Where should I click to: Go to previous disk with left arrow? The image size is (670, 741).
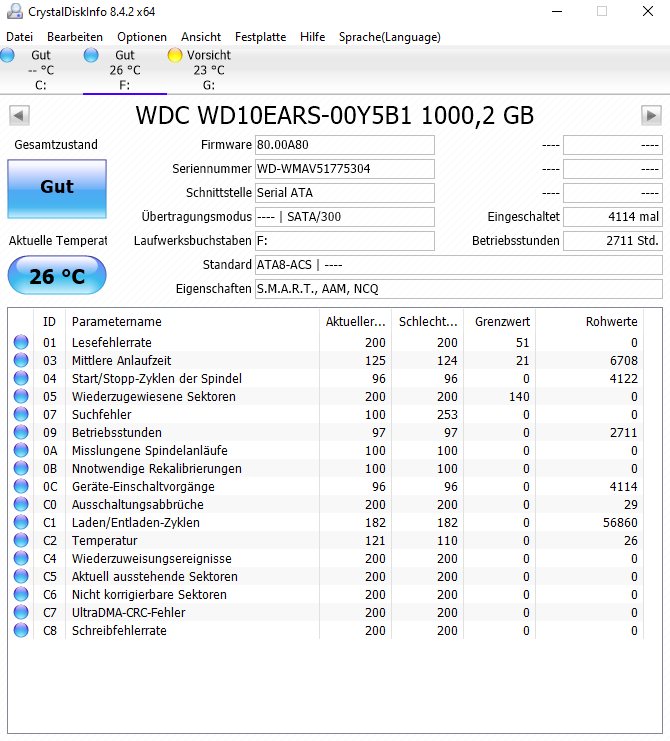(19, 115)
